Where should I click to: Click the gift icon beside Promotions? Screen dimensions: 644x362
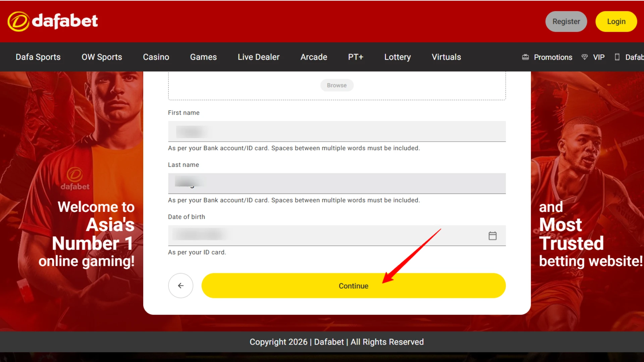coord(525,57)
